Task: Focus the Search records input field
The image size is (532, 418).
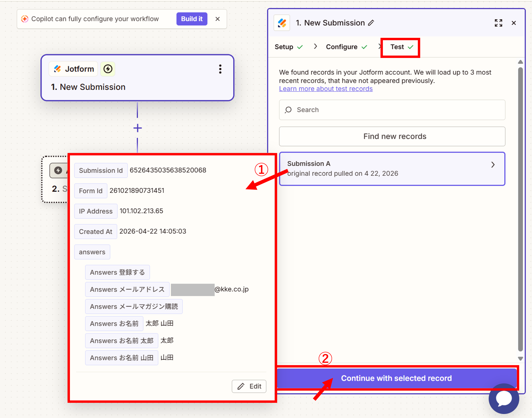Action: 392,110
